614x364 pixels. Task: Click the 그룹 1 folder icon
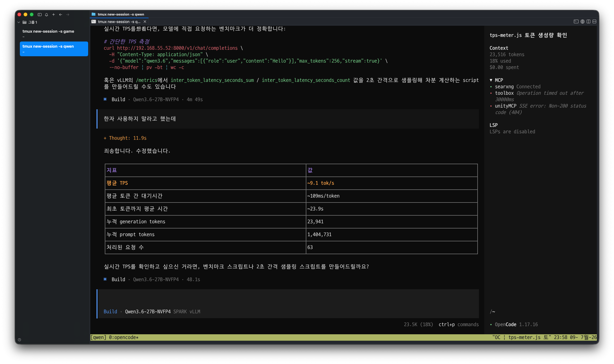25,22
